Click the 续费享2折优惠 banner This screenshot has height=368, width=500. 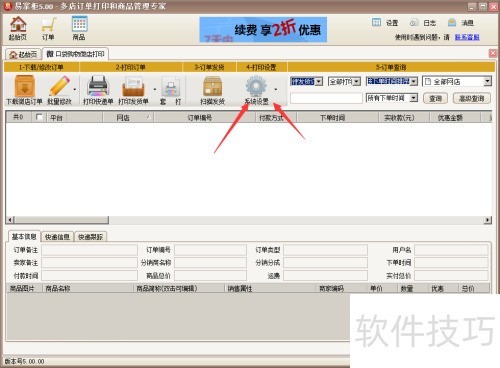click(263, 30)
